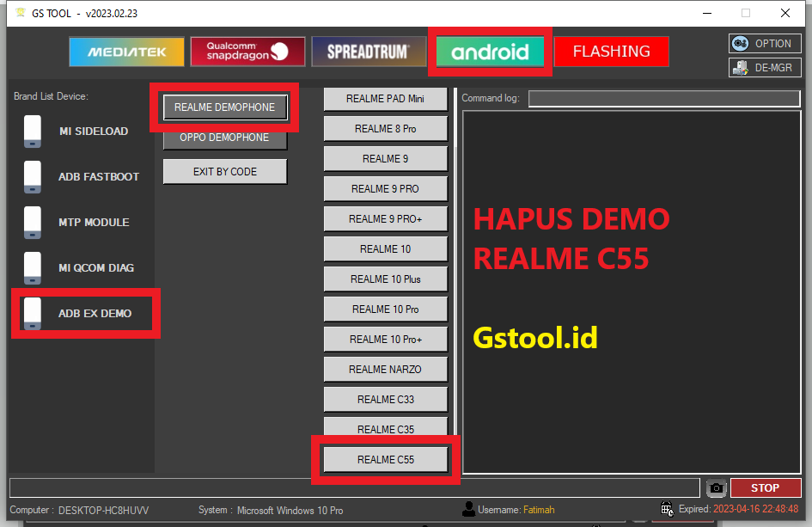
Task: Click the computer name DESKTOP-HC8HUVV
Action: tap(104, 511)
